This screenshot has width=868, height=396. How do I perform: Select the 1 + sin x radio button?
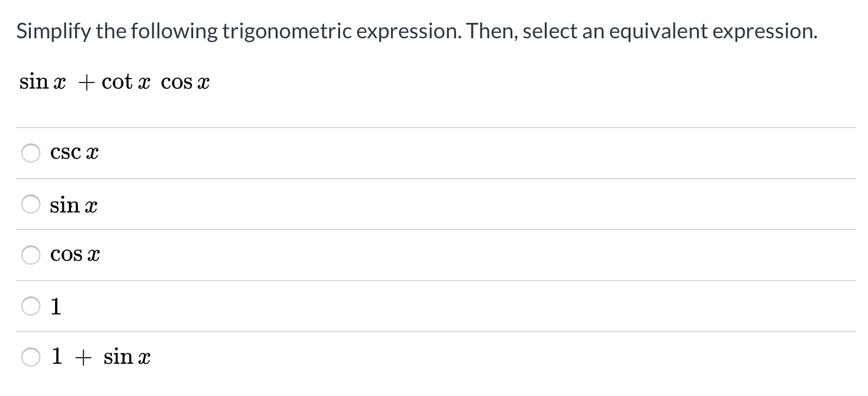[x=30, y=356]
